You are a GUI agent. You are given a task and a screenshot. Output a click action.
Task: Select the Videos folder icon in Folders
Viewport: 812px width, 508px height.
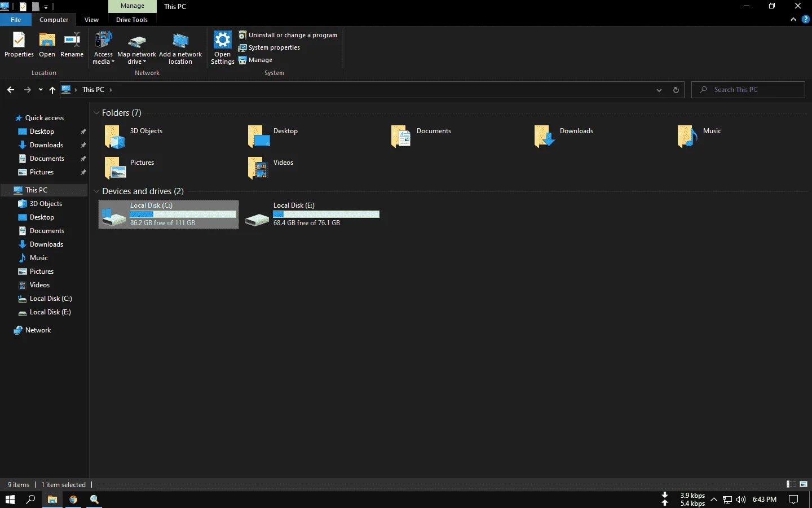coord(258,168)
